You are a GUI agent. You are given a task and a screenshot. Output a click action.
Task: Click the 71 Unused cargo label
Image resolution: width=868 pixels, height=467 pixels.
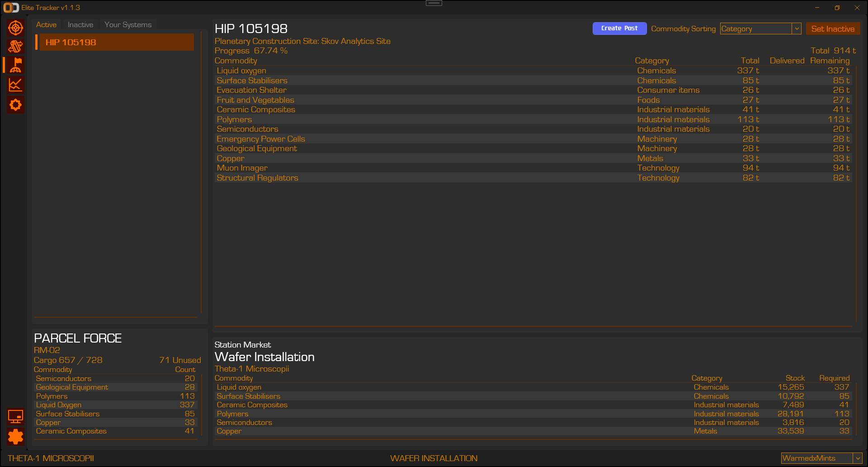180,360
